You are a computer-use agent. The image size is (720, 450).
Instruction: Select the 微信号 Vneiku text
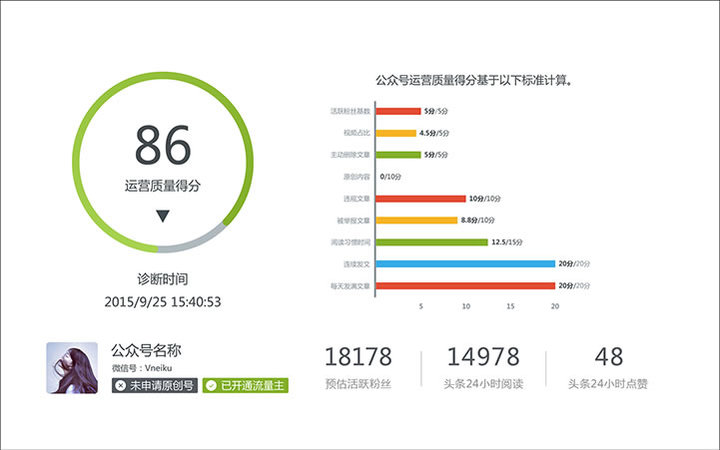pyautogui.click(x=142, y=368)
